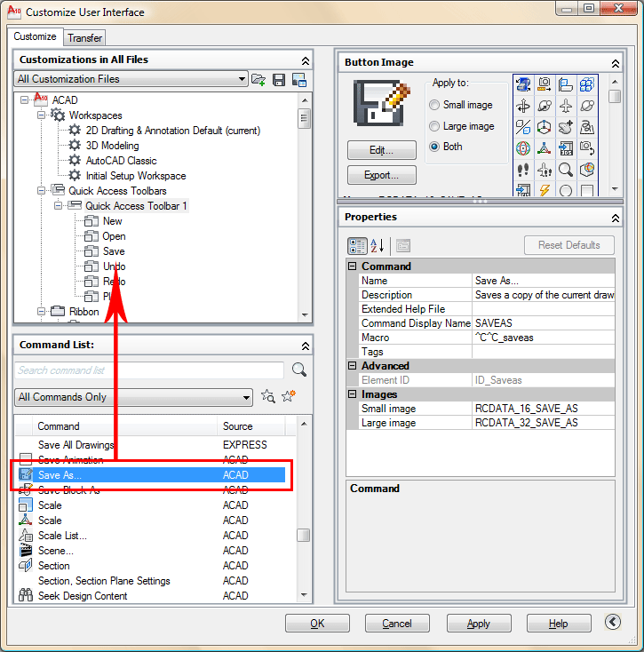Collapse the Quick Access Toolbar 1 node
Viewport: 644px width, 652px height.
[59, 206]
